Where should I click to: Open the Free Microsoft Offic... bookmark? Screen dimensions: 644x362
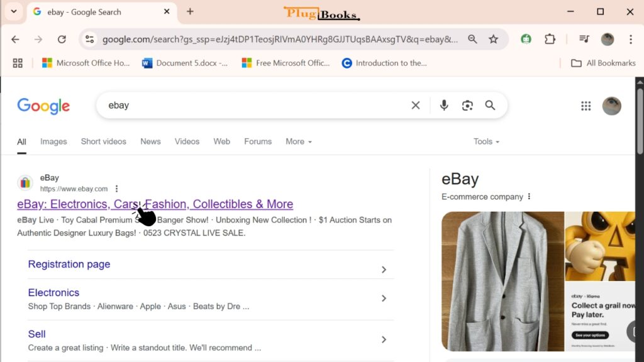(x=286, y=63)
